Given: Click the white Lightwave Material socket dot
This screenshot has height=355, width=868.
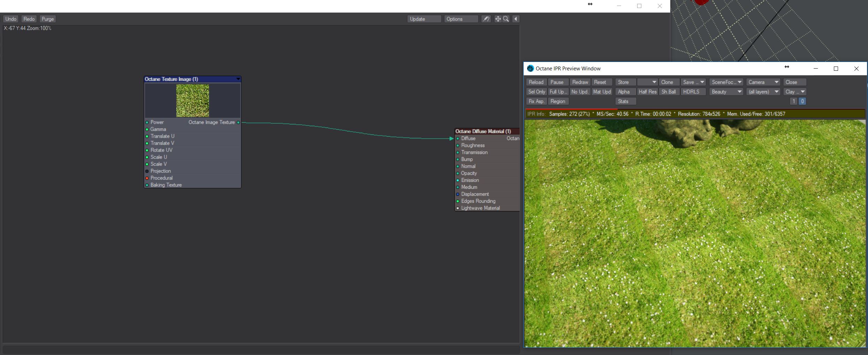Looking at the screenshot, I should [458, 208].
